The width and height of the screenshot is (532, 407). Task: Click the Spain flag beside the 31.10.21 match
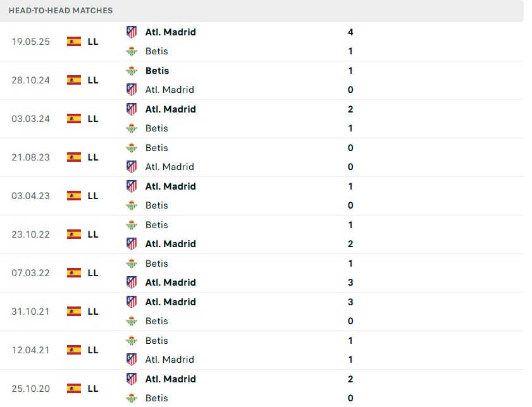[x=74, y=312]
